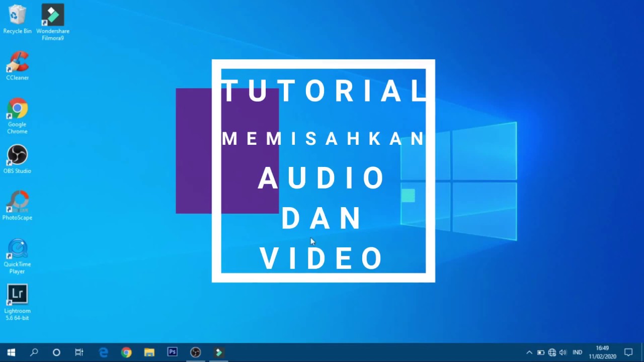The image size is (644, 362).
Task: Open the Windows Start menu
Action: point(11,352)
